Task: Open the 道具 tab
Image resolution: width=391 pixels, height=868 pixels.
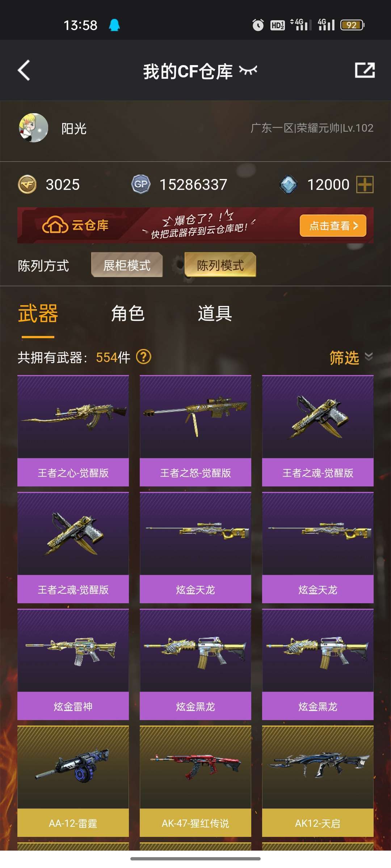Action: pos(215,313)
